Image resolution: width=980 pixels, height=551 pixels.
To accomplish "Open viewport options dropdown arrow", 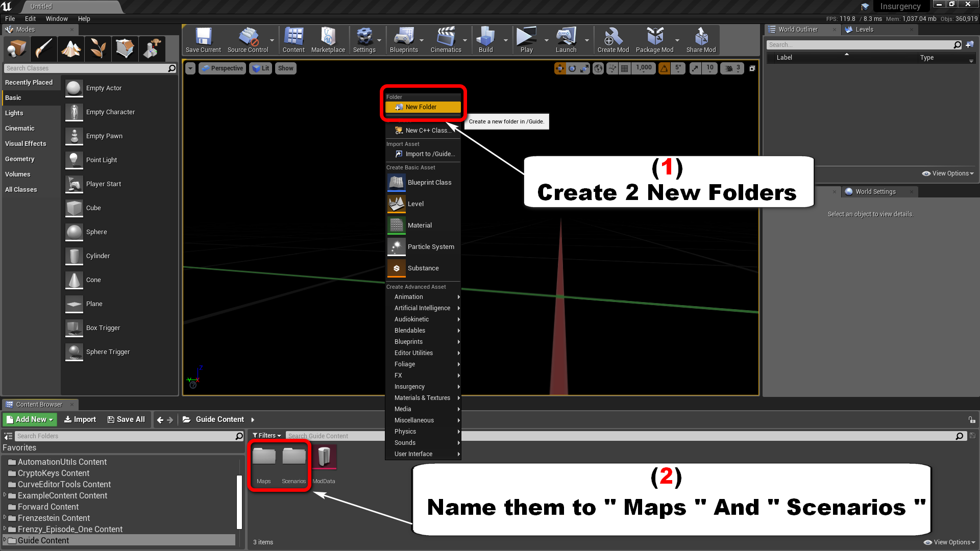I will pos(190,68).
